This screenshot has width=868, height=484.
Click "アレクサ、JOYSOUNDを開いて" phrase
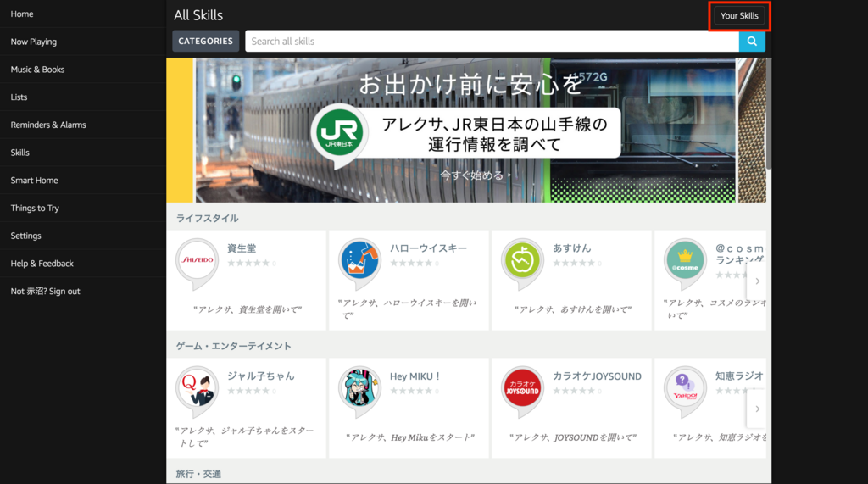[572, 437]
